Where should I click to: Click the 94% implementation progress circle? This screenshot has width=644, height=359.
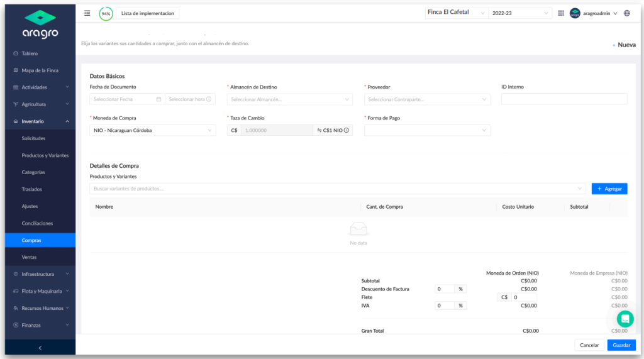tap(106, 14)
